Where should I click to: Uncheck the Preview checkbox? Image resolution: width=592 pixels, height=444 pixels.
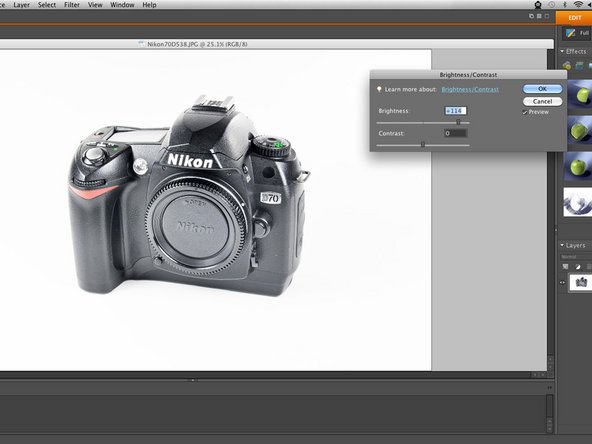[525, 112]
